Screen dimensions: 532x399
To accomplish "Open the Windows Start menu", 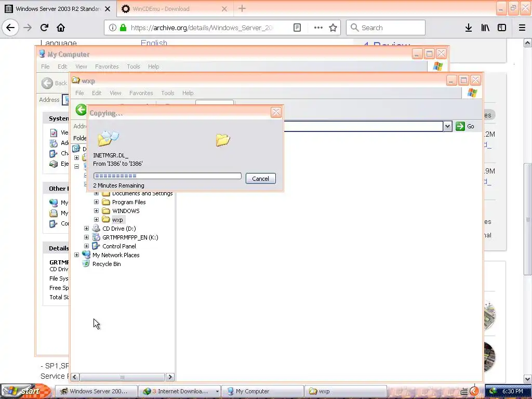I will click(x=25, y=391).
